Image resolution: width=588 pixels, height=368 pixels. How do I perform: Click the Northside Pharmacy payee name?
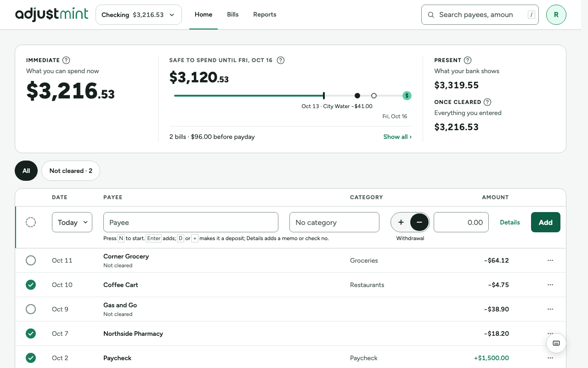133,333
